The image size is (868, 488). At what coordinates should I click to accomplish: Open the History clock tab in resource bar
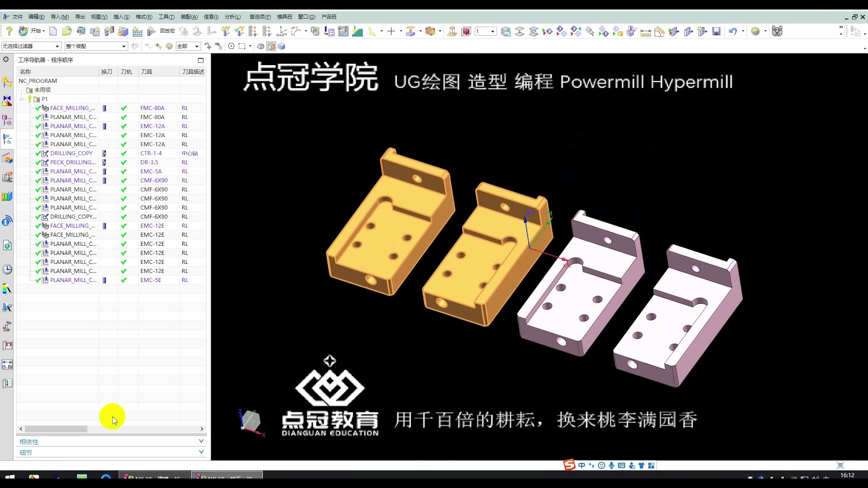(7, 270)
